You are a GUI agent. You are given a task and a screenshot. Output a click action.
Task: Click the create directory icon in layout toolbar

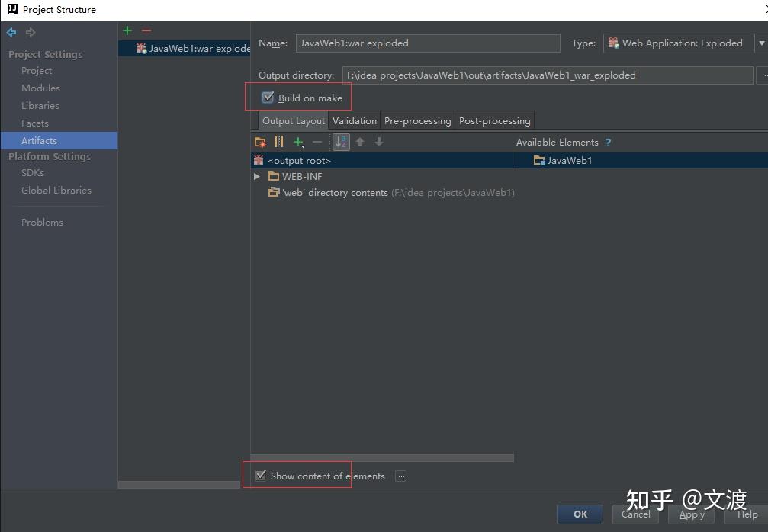259,142
